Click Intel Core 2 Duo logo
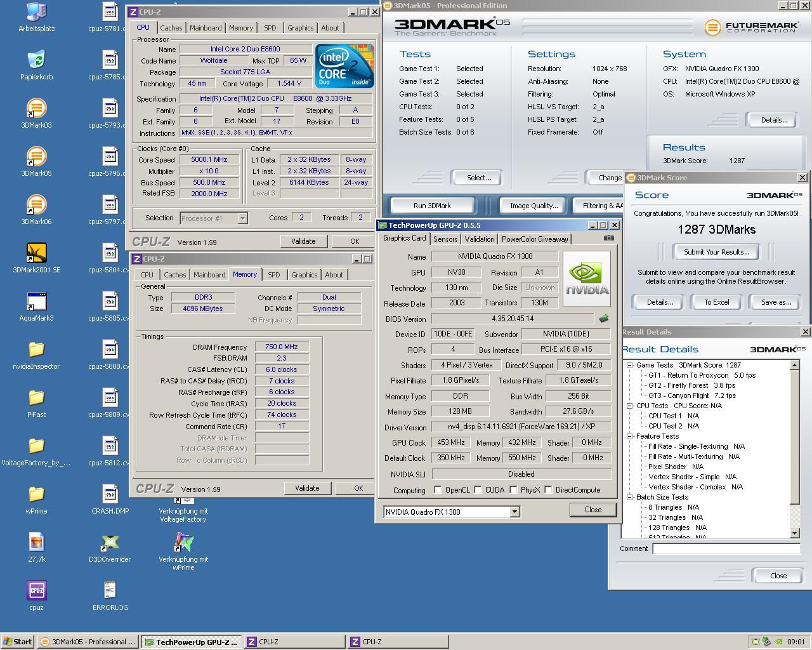 tap(344, 66)
